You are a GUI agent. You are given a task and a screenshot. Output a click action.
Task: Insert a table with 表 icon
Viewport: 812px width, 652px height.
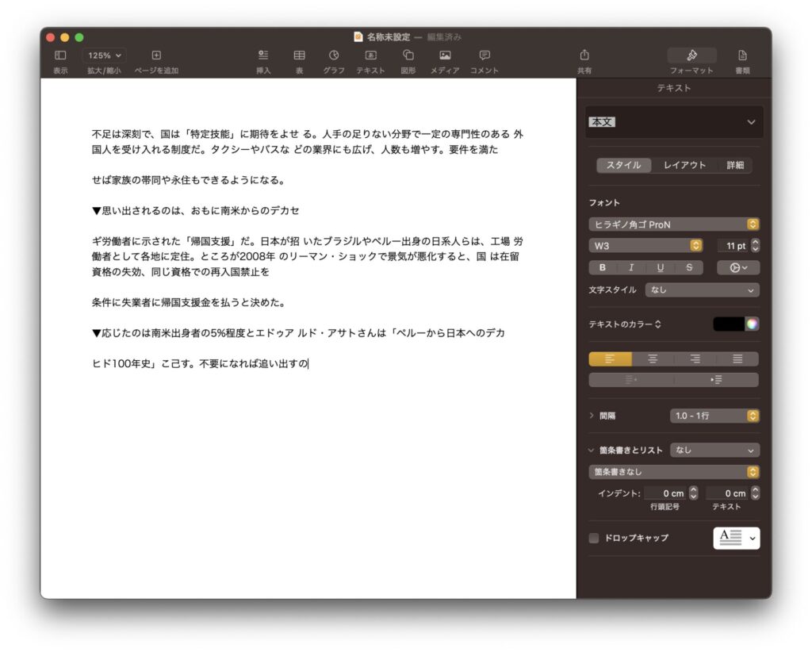coord(299,56)
